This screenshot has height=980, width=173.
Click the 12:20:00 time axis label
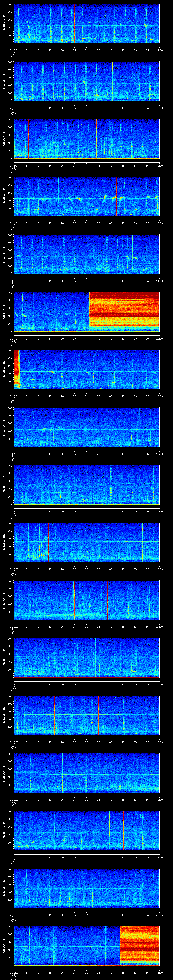coord(13,281)
